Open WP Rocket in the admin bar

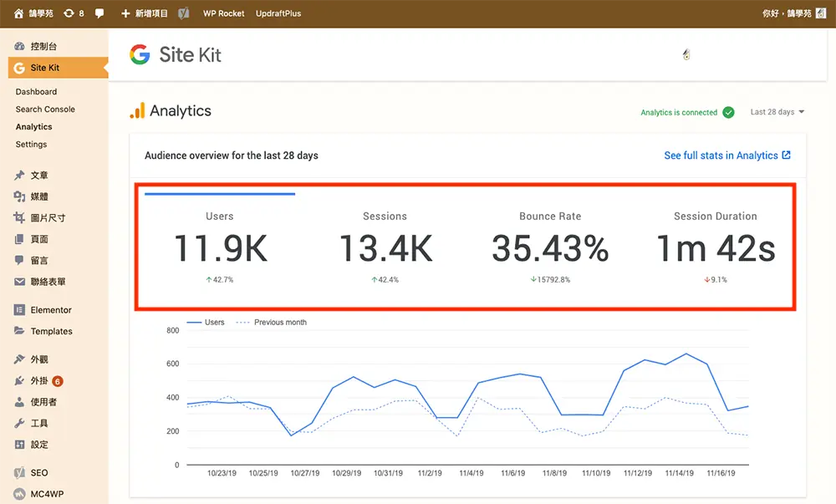point(223,13)
